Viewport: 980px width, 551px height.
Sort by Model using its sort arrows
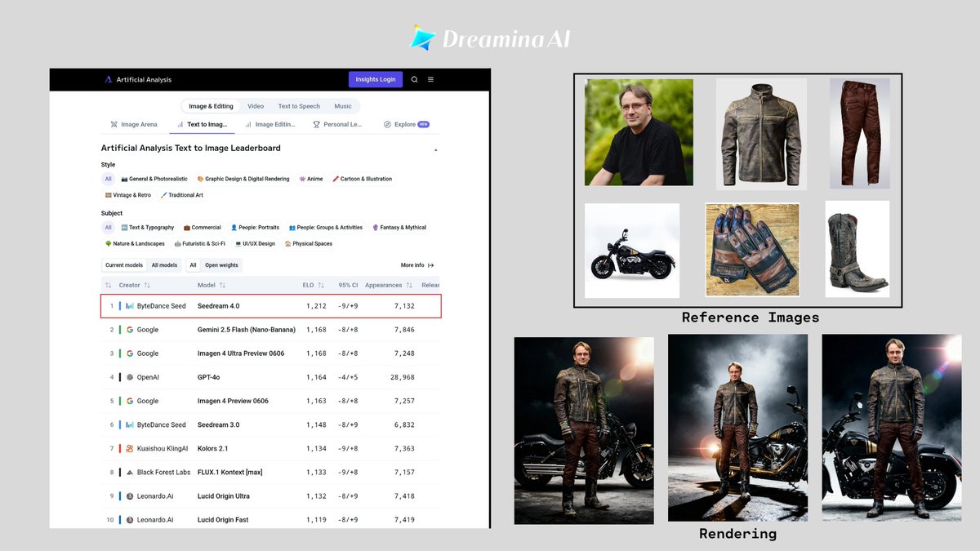222,286
